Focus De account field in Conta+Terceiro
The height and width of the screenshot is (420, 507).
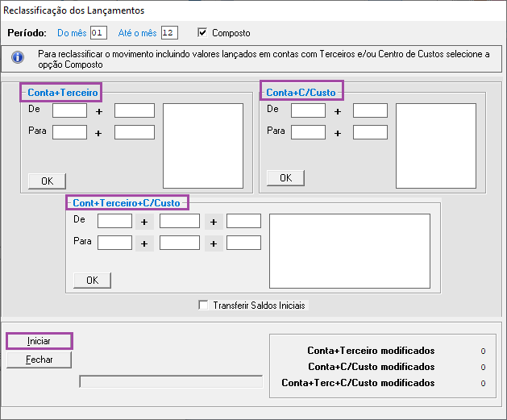[69, 110]
